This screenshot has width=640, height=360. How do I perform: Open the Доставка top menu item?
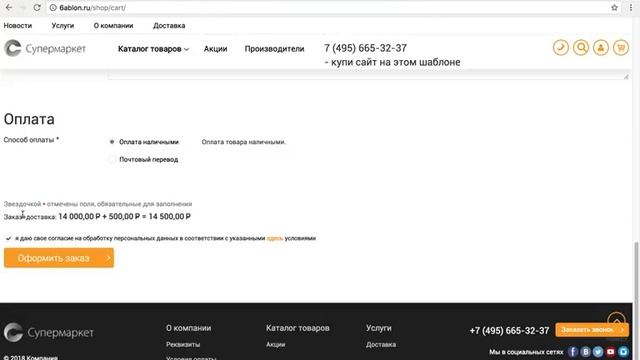[169, 25]
